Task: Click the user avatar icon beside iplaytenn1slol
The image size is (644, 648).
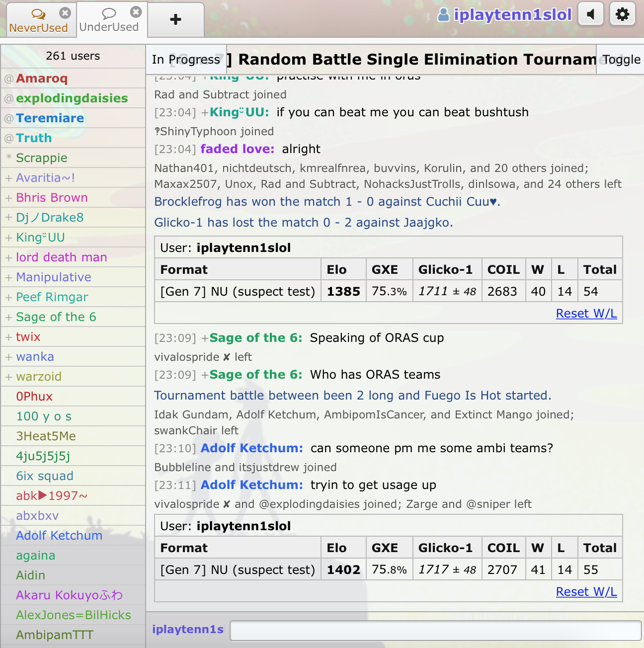Action: (443, 15)
